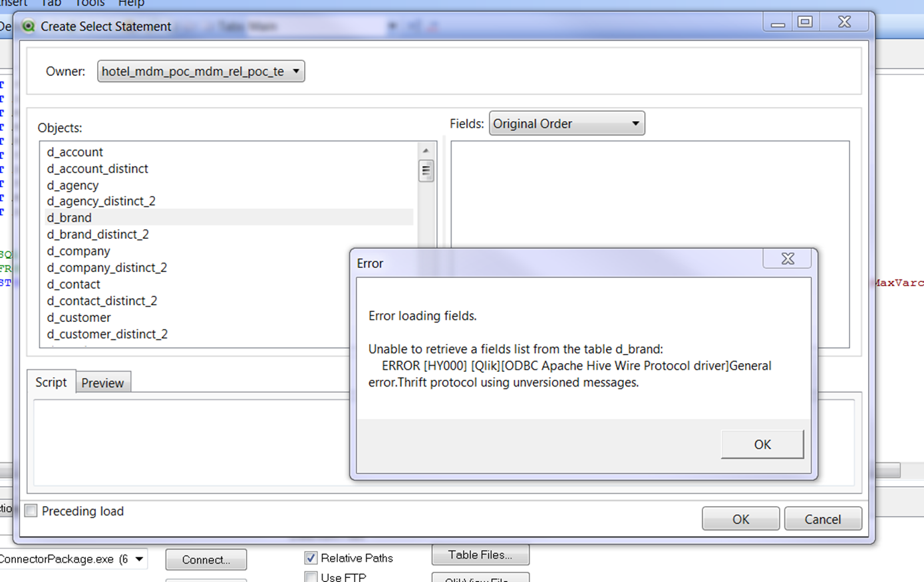Image resolution: width=924 pixels, height=582 pixels.
Task: Close the Create Select Statement dialog
Action: coord(844,23)
